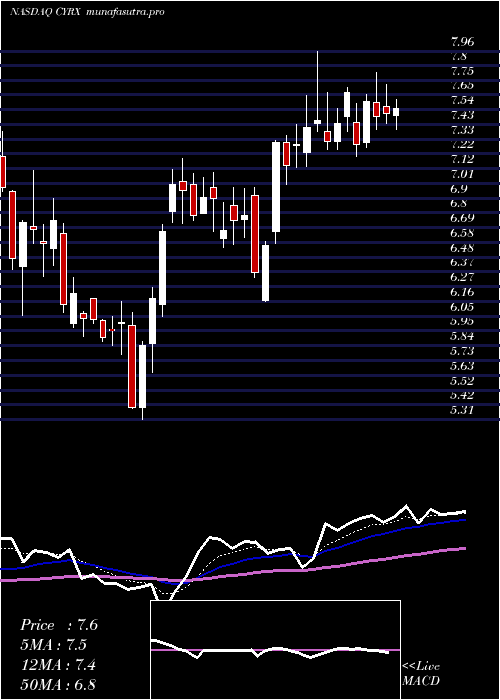Click the 6.48 price axis label
Screen dimensions: 500x700
pos(462,248)
